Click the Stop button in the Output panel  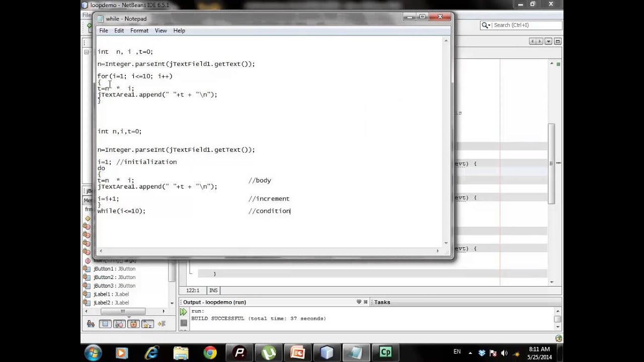(184, 323)
